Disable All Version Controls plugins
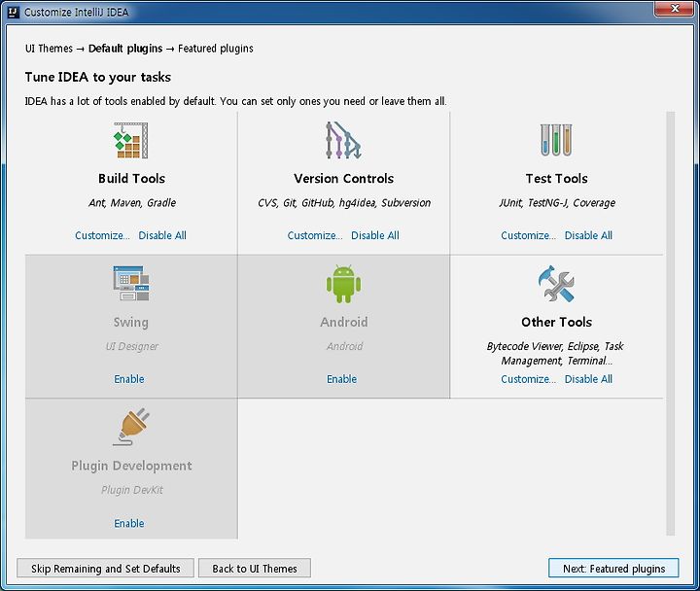The width and height of the screenshot is (700, 591). pos(375,235)
